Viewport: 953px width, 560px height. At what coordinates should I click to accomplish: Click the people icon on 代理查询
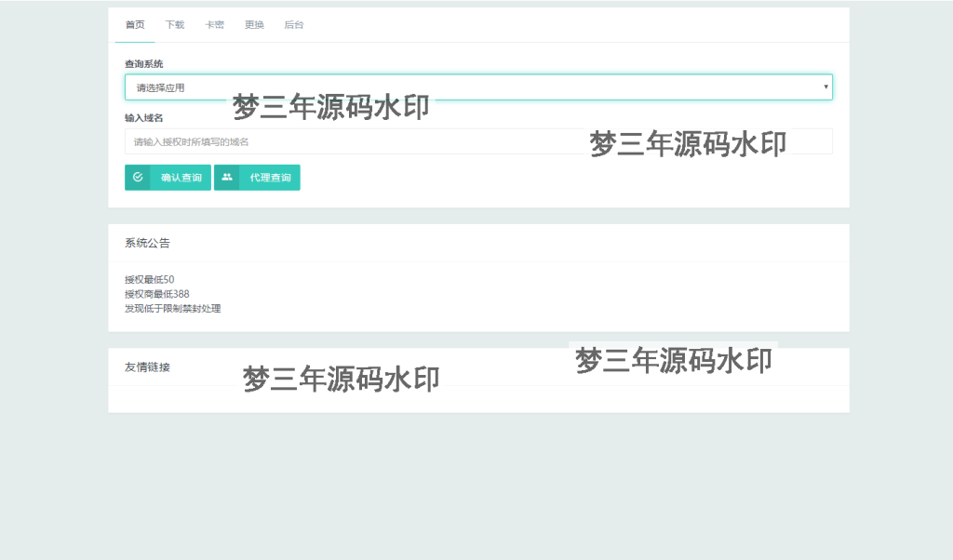tap(227, 178)
